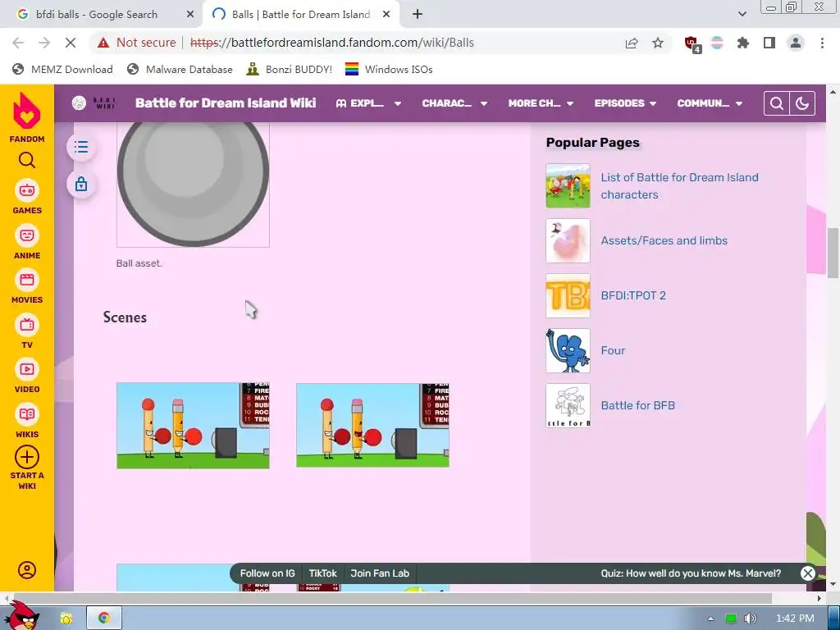Viewport: 840px width, 630px height.
Task: Open Fandom sidebar search magnifier
Action: coord(27,160)
